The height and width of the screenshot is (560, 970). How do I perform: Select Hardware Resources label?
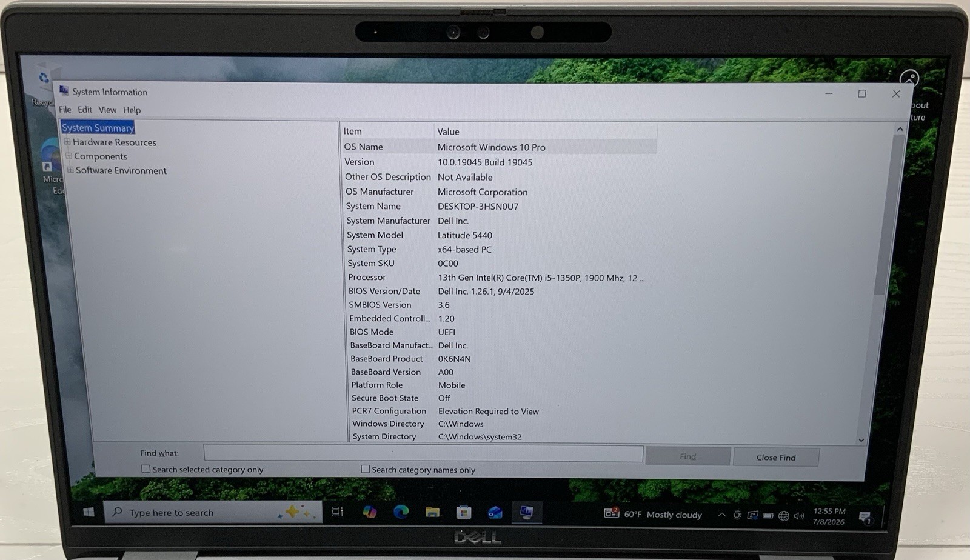click(115, 142)
